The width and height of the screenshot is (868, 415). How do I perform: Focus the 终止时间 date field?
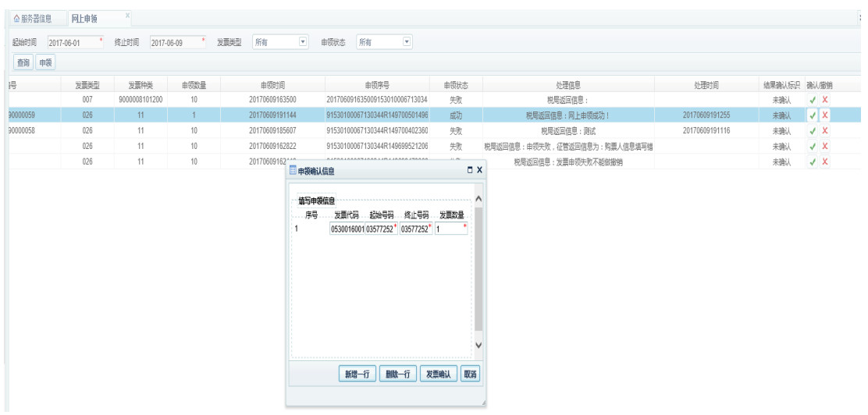click(178, 43)
